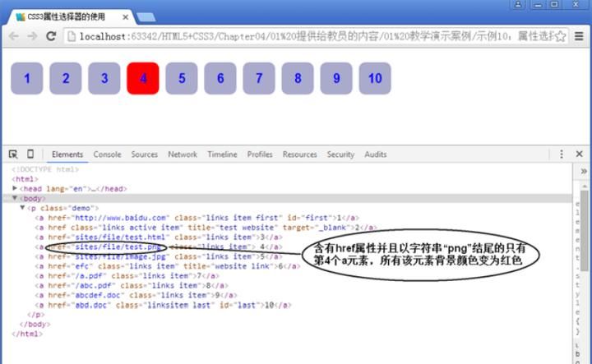Open the Sources tab
The image size is (592, 364).
pos(144,154)
